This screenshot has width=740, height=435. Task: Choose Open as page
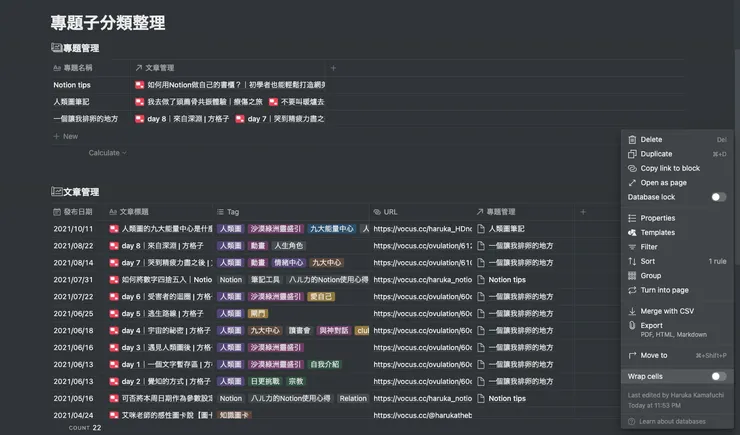pos(677,183)
